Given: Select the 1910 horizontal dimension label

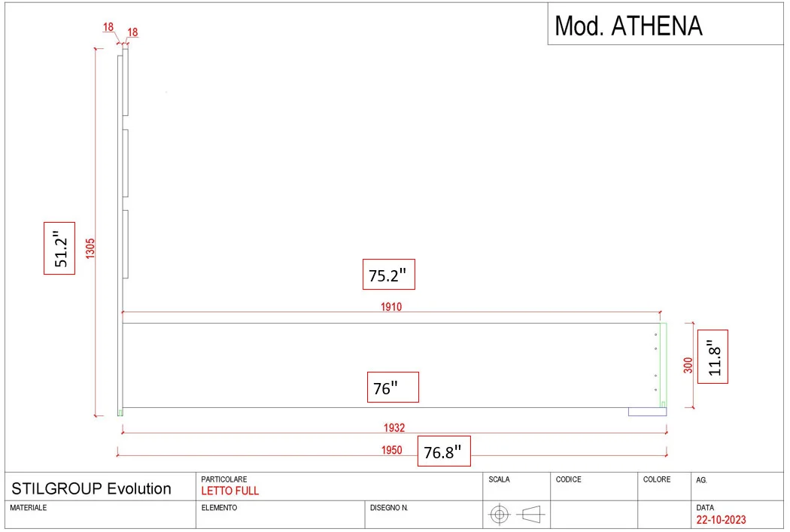Looking at the screenshot, I should [391, 307].
